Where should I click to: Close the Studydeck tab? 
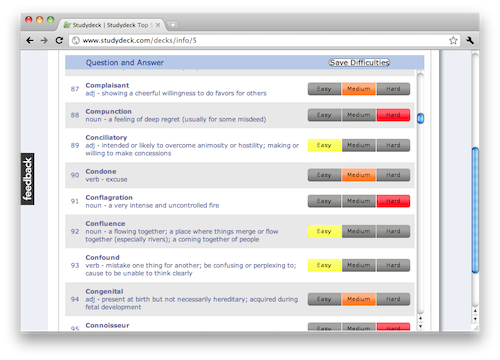(158, 25)
